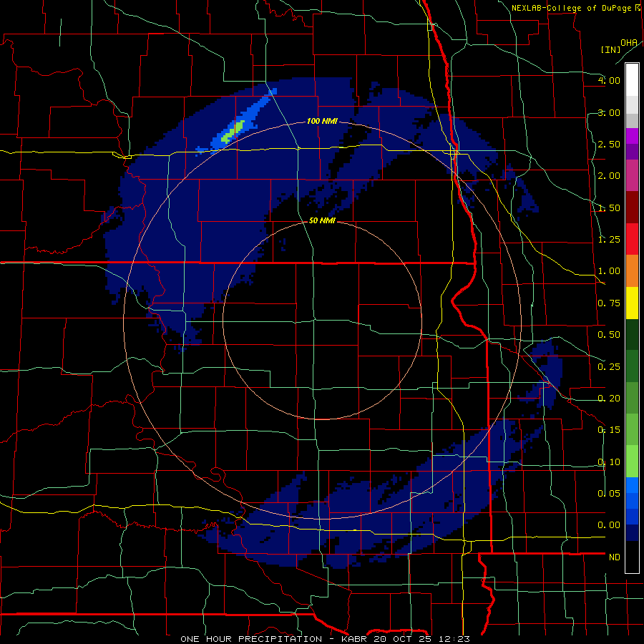Click the 0.20 legend value

609,399
